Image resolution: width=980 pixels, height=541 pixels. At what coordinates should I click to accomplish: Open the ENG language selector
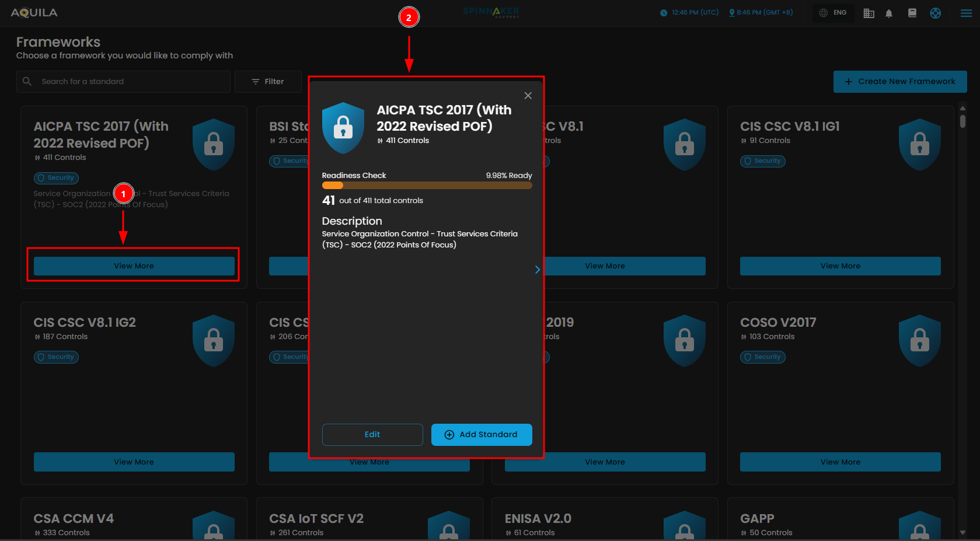coord(833,13)
